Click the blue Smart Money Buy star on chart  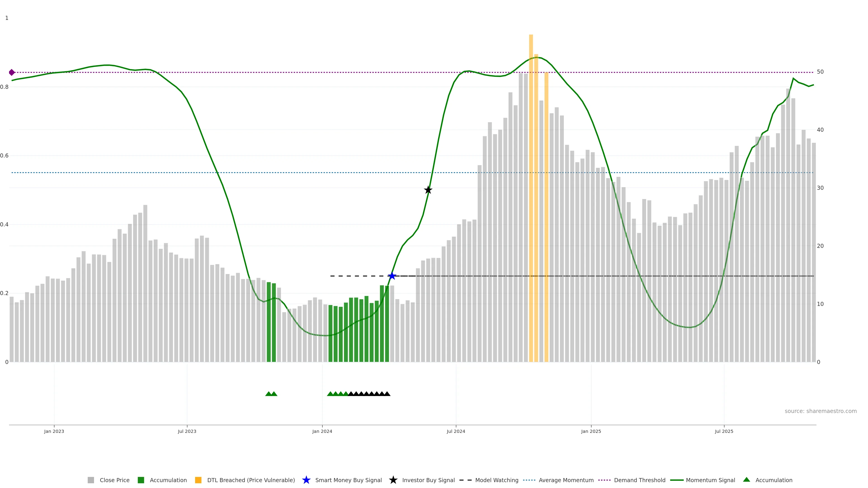[x=392, y=276]
